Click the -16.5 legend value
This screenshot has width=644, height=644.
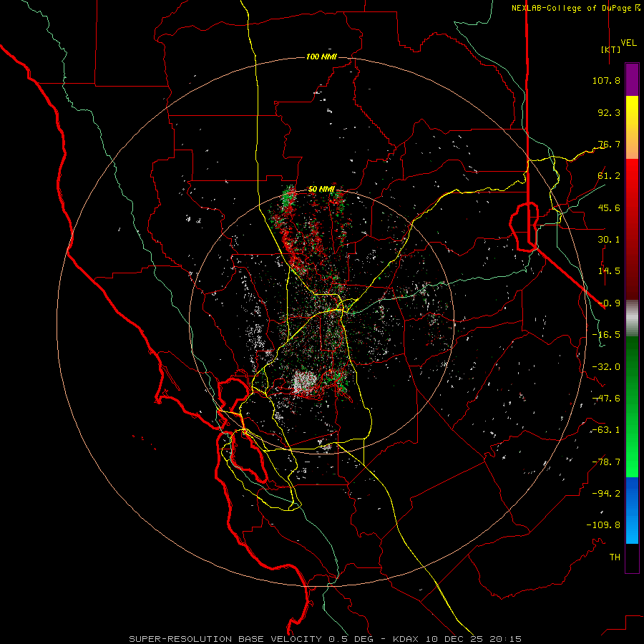point(606,335)
